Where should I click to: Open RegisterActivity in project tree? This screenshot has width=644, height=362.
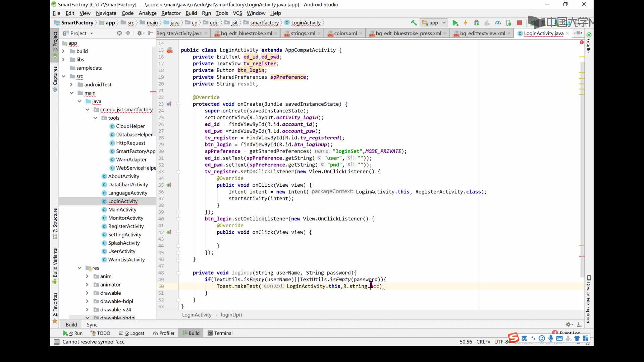126,226
